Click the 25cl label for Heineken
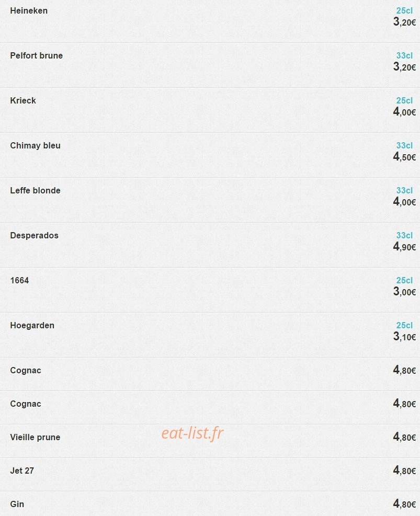Viewport: 420px width, 516px height. [x=404, y=10]
